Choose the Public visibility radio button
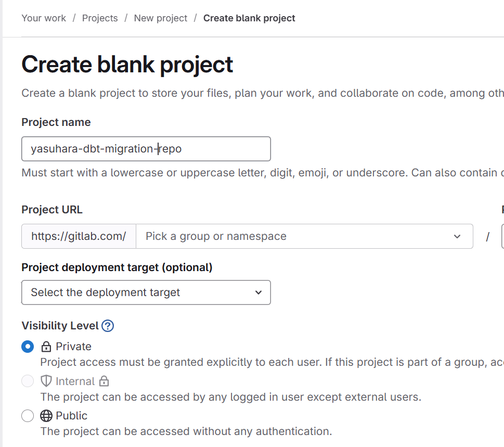Image resolution: width=504 pixels, height=447 pixels. pyautogui.click(x=28, y=416)
